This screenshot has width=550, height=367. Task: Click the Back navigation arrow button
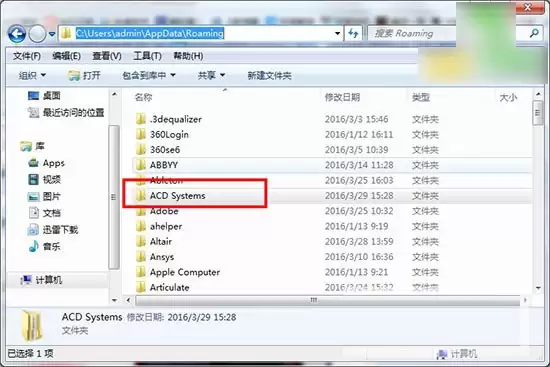pos(16,34)
